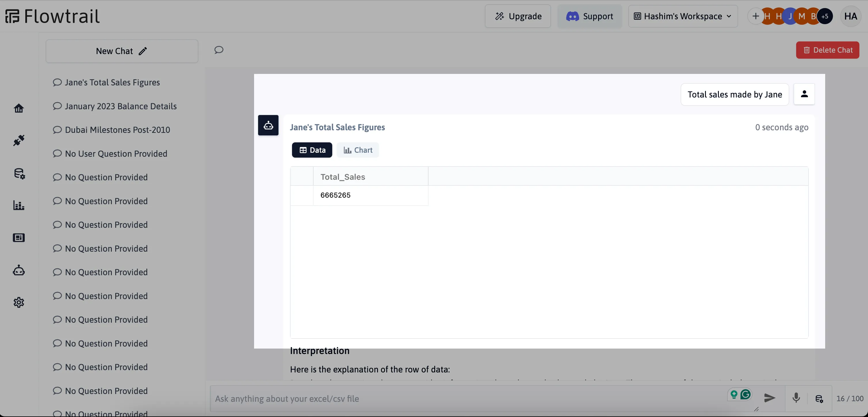The image size is (868, 417).
Task: Click the J member avatar
Action: 790,16
